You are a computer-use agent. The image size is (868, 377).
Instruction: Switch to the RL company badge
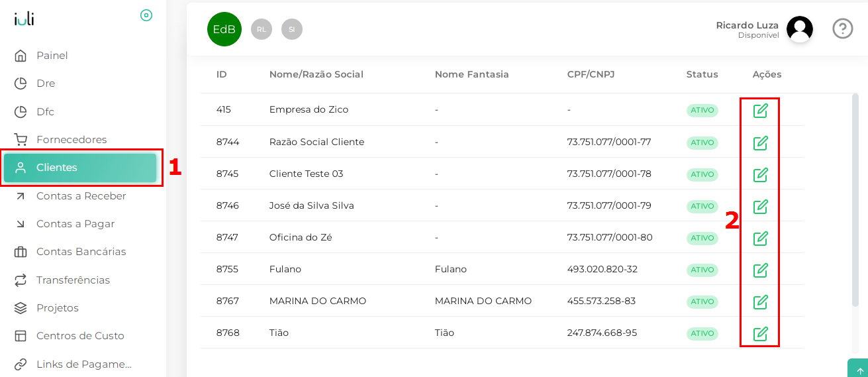(262, 29)
